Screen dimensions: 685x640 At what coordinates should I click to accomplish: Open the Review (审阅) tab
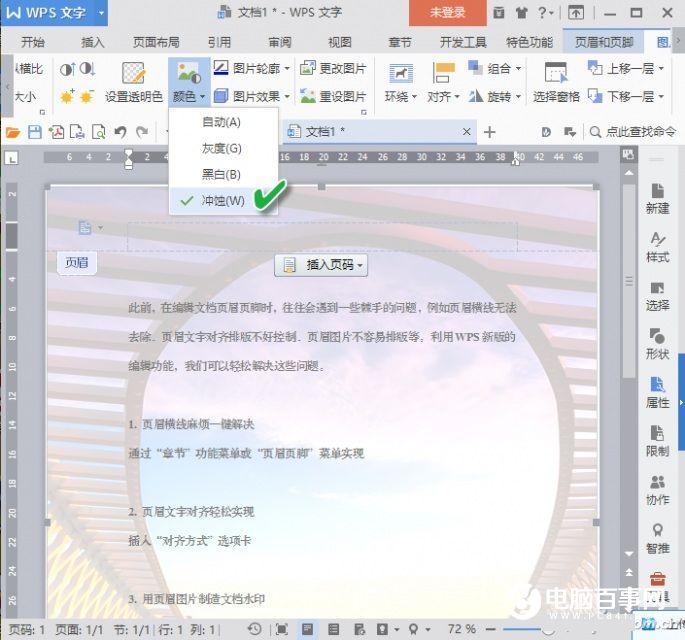280,42
